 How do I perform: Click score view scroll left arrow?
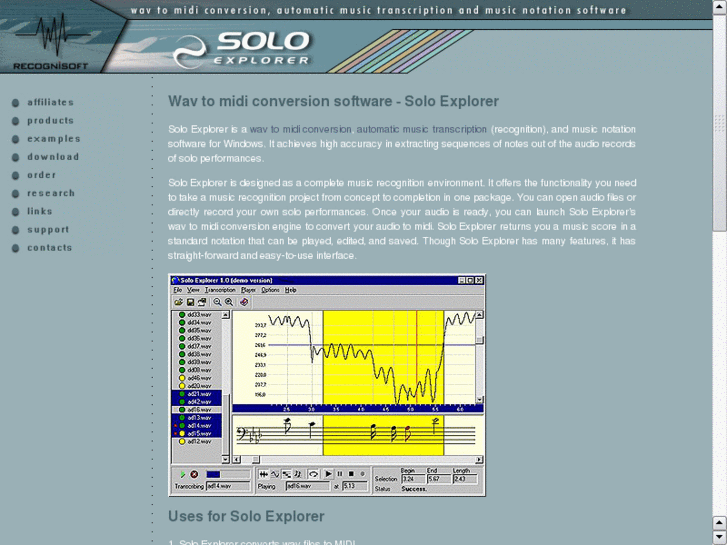236,460
